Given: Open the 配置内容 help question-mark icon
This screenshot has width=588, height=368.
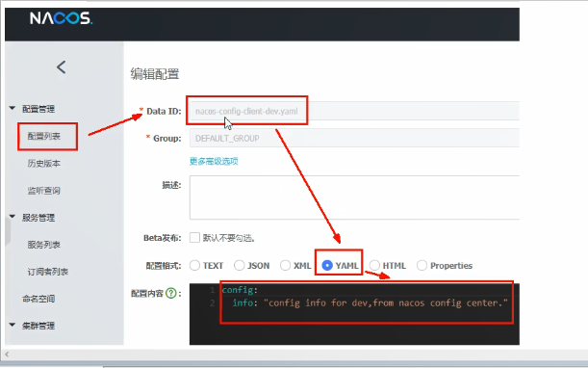Looking at the screenshot, I should coord(171,293).
